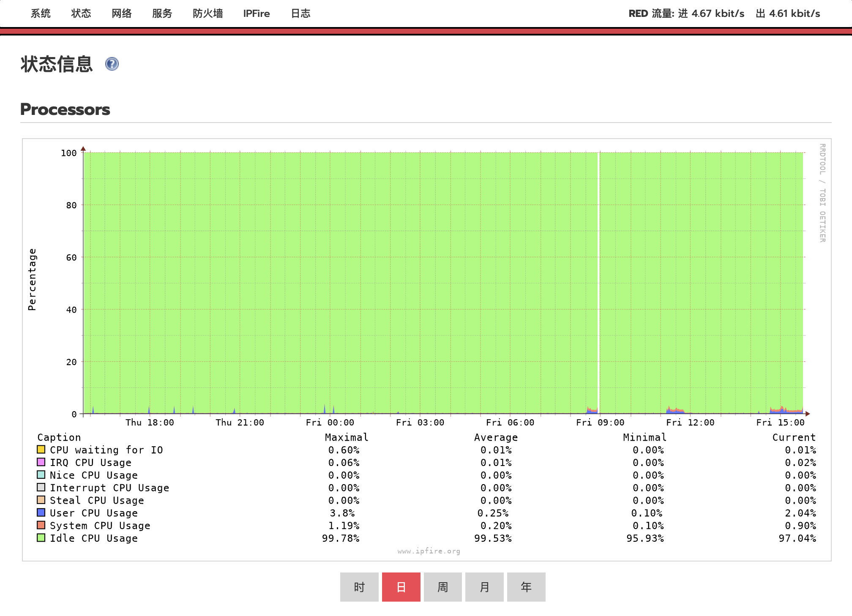Image resolution: width=852 pixels, height=616 pixels.
Task: Click the blue help question mark icon
Action: point(112,64)
